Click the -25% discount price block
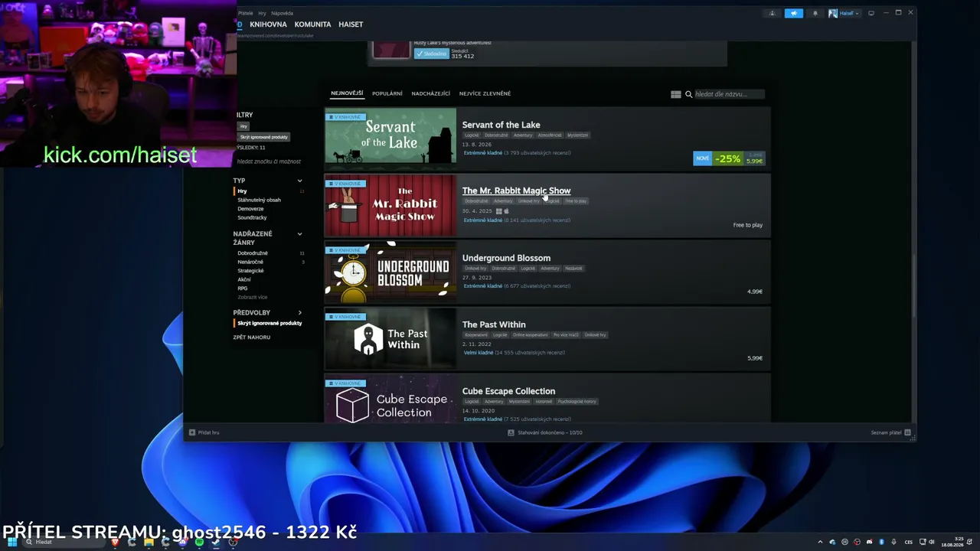 [x=728, y=158]
